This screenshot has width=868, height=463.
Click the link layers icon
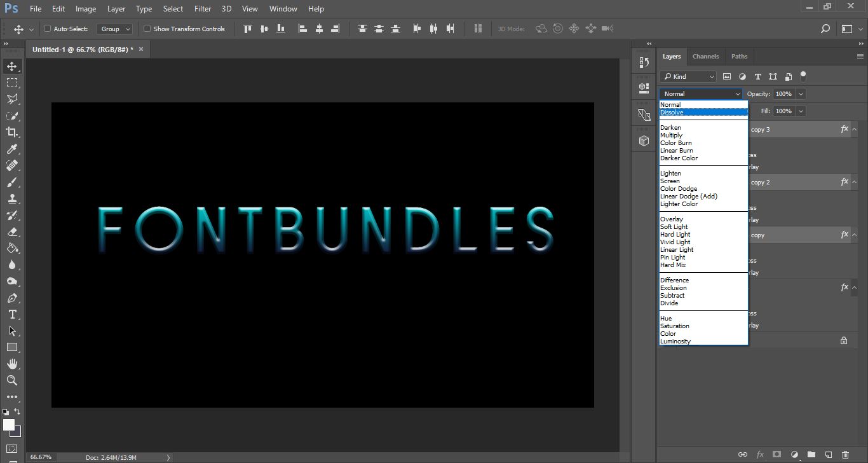[743, 455]
